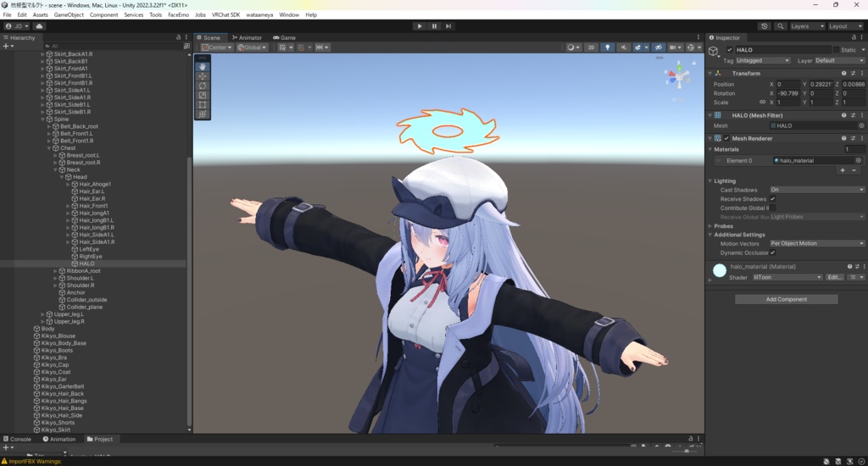
Task: Open the Global handle rotation dropdown
Action: click(252, 47)
